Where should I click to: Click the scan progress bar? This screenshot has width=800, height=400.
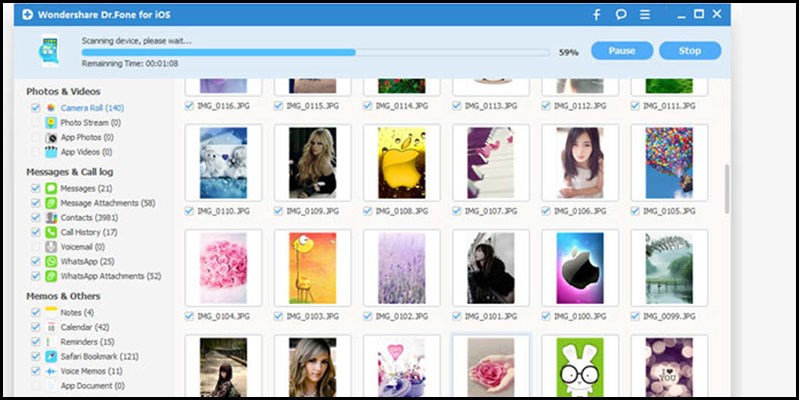(x=315, y=52)
